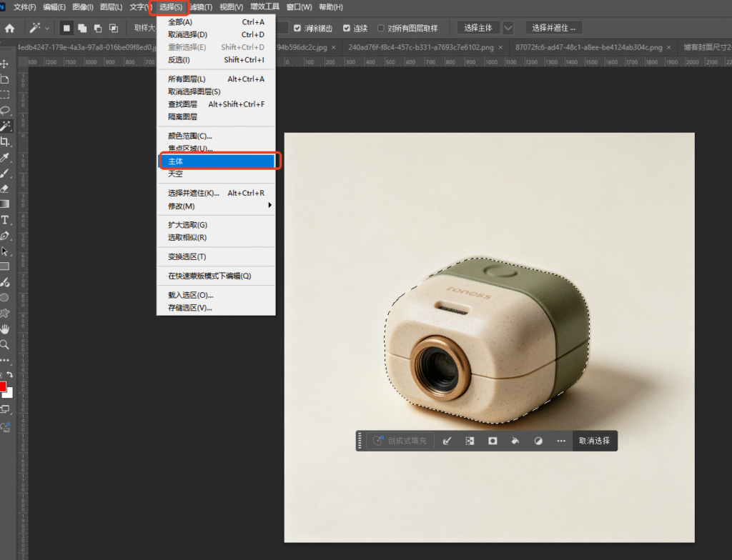Expand the 修改(M) submenu
This screenshot has width=732, height=560.
point(216,206)
